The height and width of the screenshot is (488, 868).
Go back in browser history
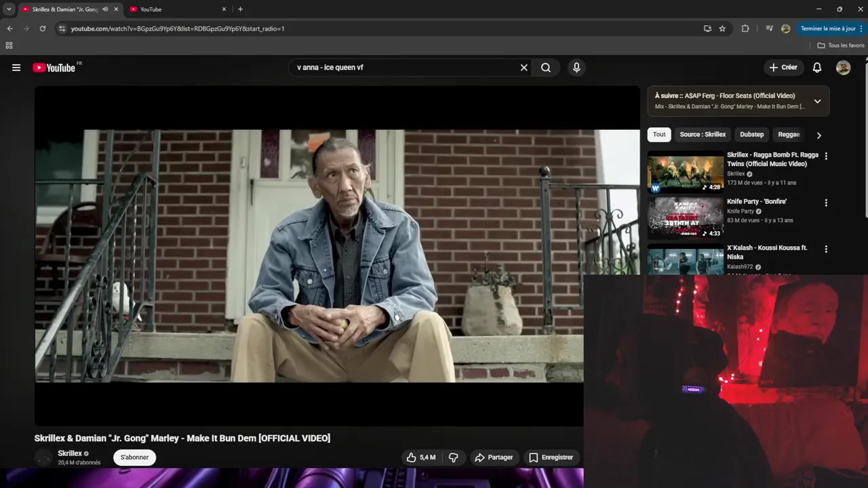pos(9,28)
